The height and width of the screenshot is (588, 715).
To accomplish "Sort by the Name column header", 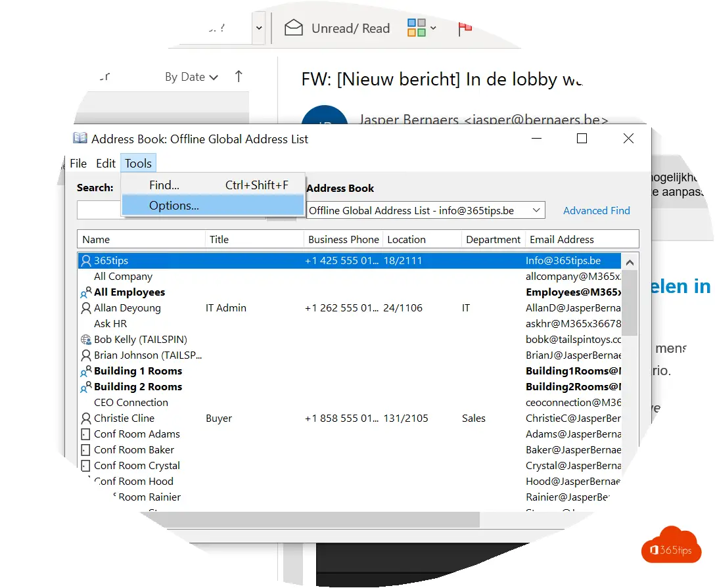I will point(141,239).
